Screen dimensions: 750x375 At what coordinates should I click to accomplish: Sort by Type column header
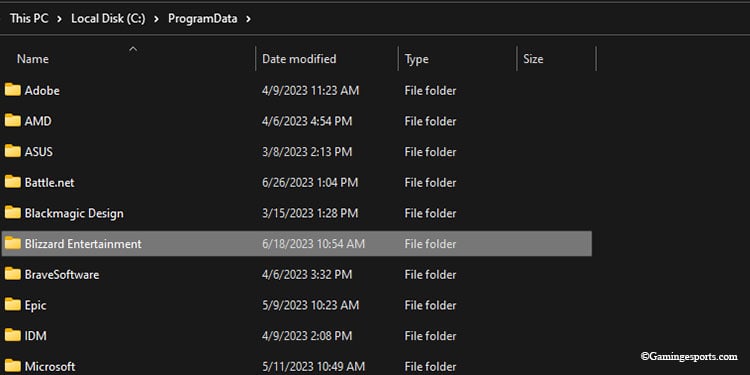[416, 59]
